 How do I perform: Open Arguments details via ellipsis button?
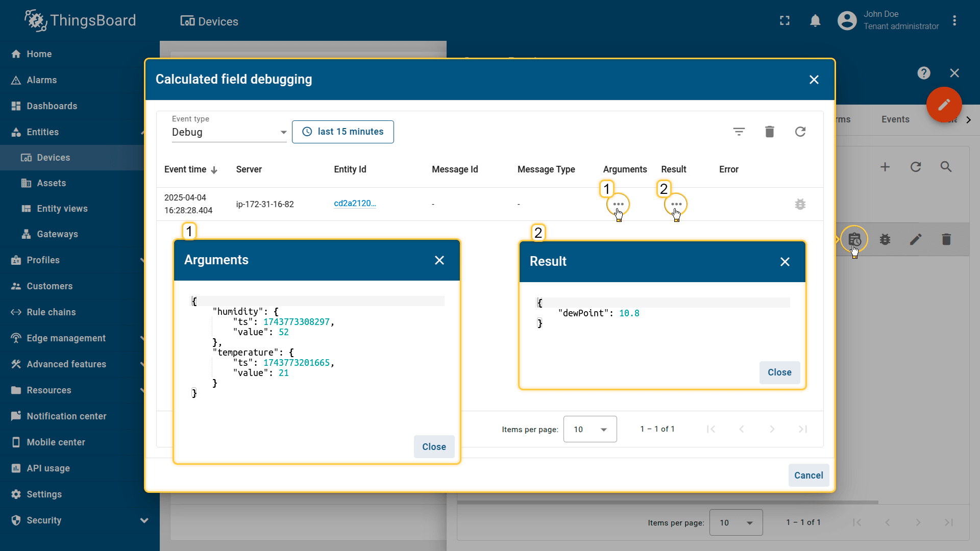(x=618, y=204)
